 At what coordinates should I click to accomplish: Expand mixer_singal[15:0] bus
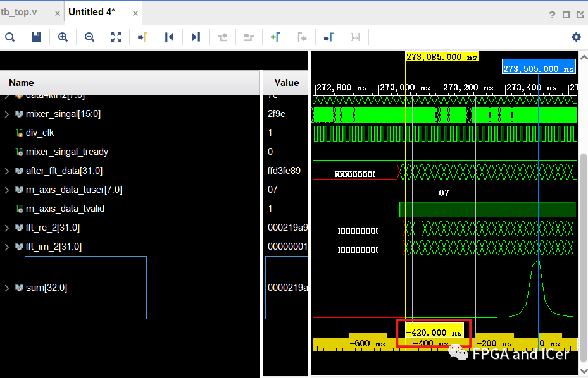(x=7, y=114)
